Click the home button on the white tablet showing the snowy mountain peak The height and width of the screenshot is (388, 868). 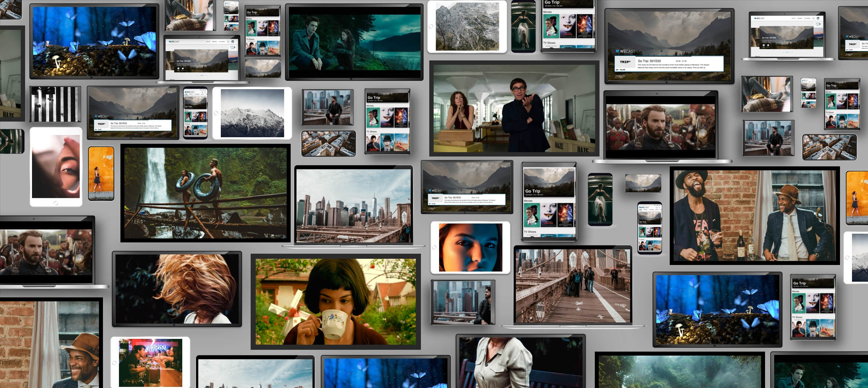[x=216, y=113]
